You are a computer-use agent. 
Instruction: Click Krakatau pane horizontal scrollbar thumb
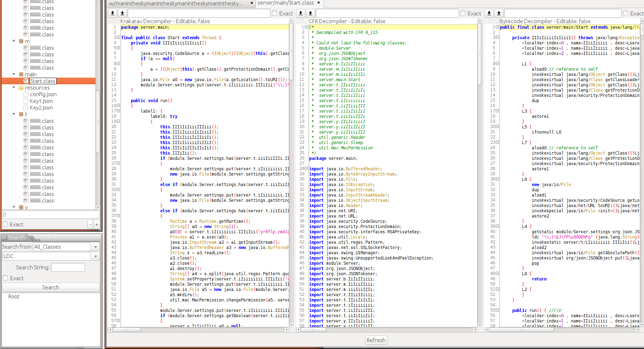coord(127,329)
